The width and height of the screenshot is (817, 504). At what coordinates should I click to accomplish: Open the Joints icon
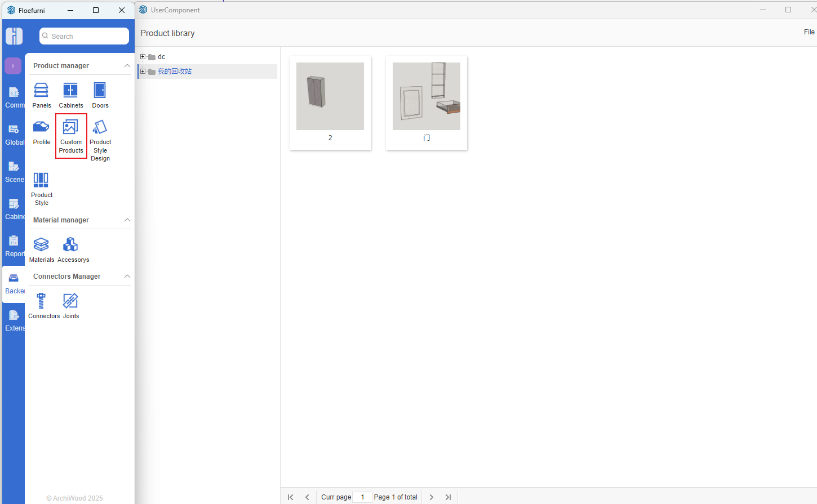point(70,305)
